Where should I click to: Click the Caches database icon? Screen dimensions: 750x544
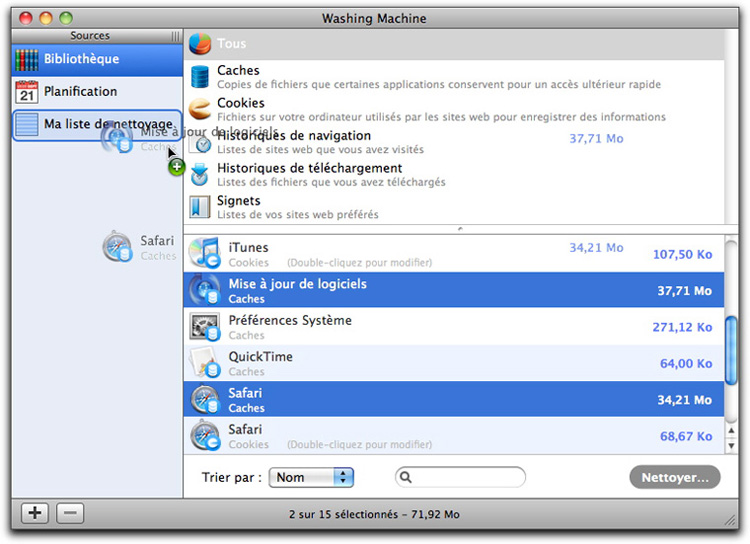tap(200, 77)
